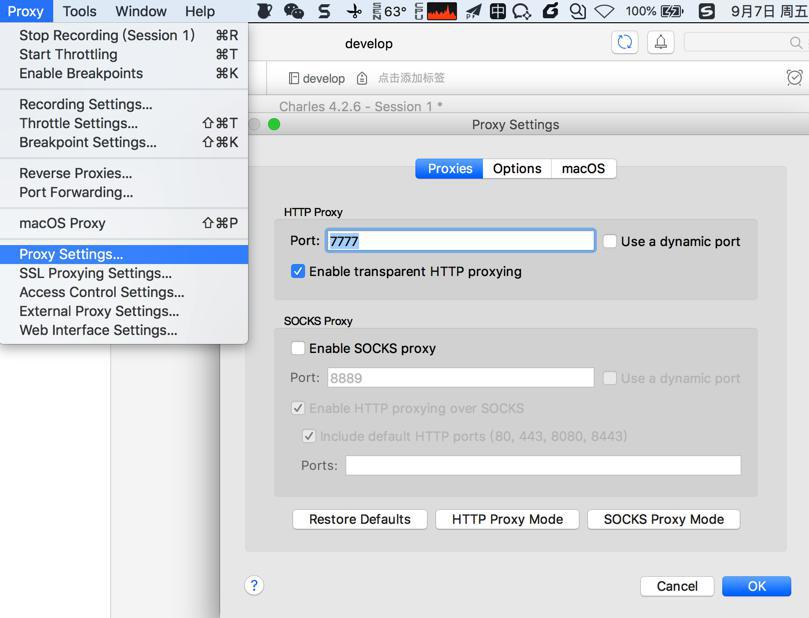Click the 中 input method icon

point(497,11)
